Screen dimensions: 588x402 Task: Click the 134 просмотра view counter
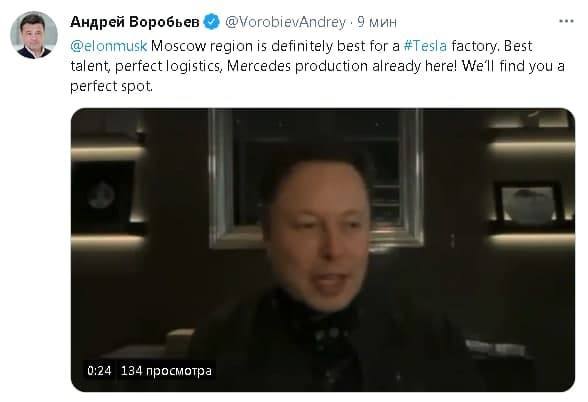point(166,371)
